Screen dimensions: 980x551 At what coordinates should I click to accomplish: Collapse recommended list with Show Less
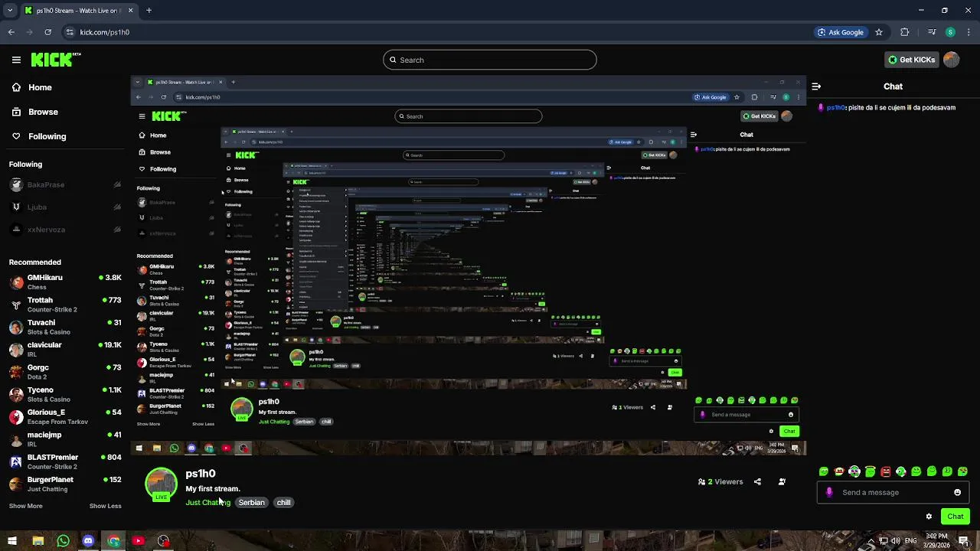click(106, 506)
